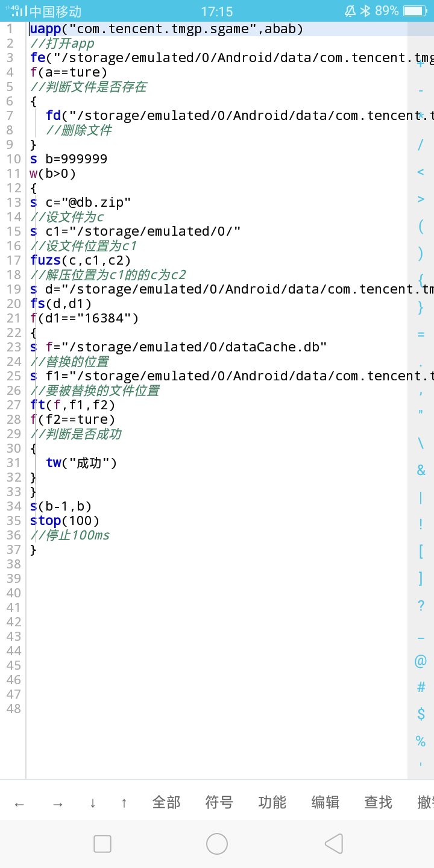Open the 全部 menu
The image size is (434, 868).
166,802
